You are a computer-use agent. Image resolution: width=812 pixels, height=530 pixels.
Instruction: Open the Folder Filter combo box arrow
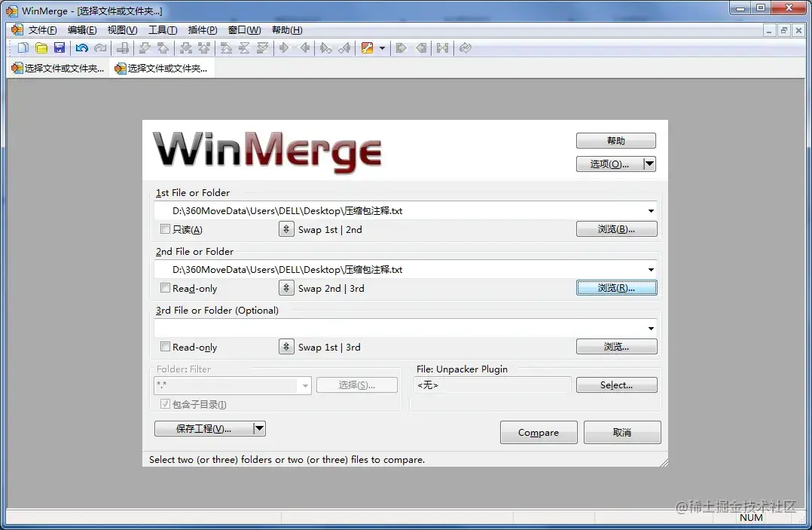click(305, 385)
